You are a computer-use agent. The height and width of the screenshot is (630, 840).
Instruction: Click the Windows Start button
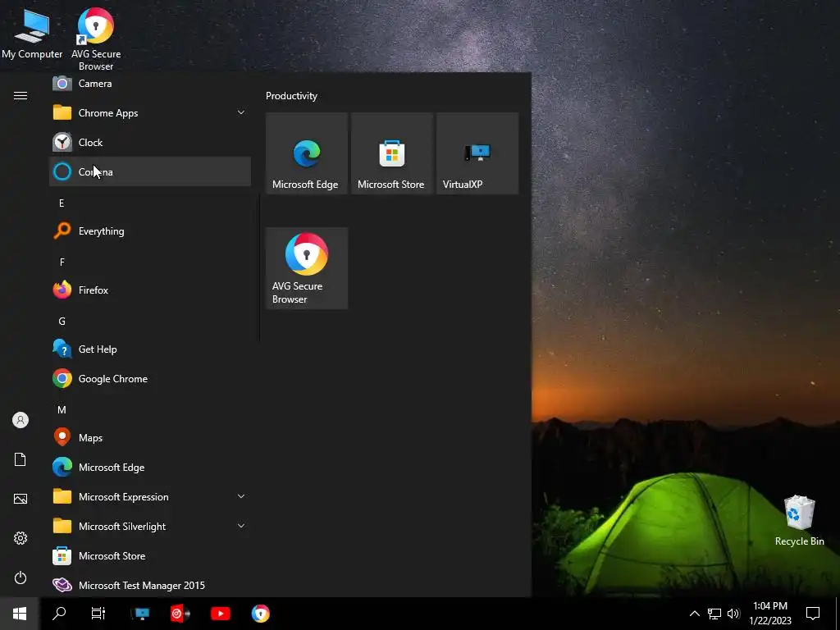pos(20,614)
